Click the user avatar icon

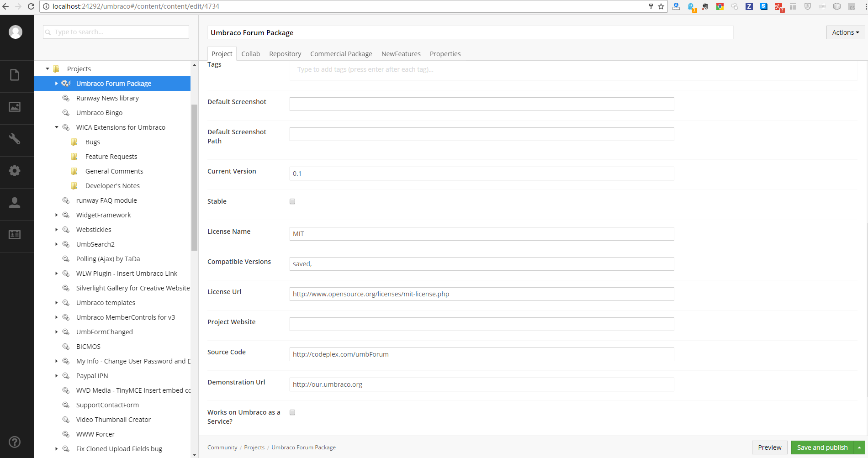click(x=16, y=32)
